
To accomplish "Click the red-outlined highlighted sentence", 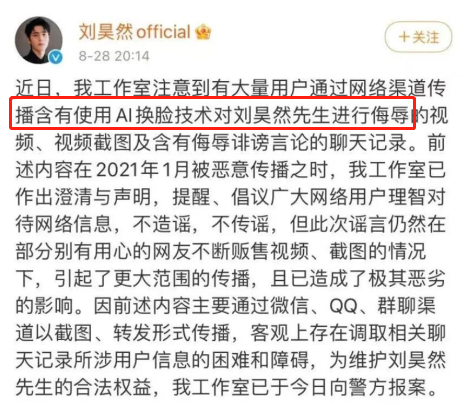I will click(212, 114).
